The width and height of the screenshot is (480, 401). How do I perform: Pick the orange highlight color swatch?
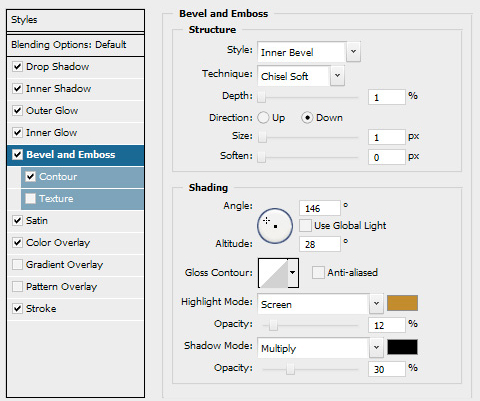(402, 303)
